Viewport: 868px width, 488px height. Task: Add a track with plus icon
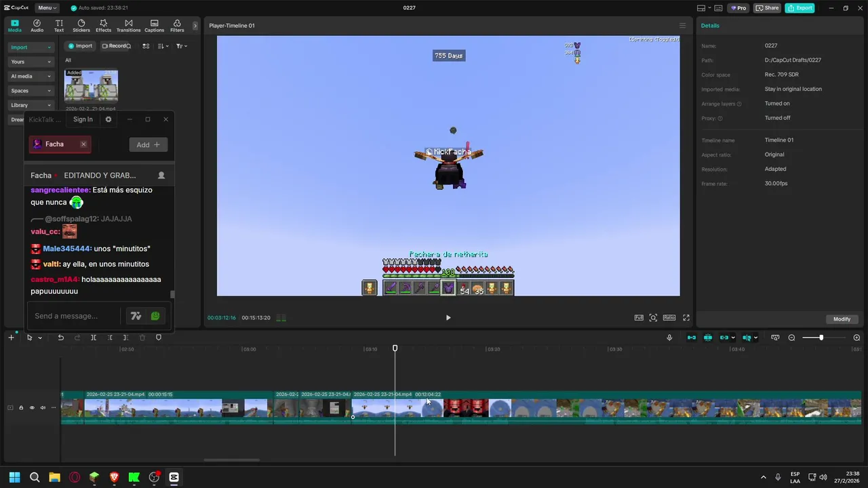(x=11, y=338)
